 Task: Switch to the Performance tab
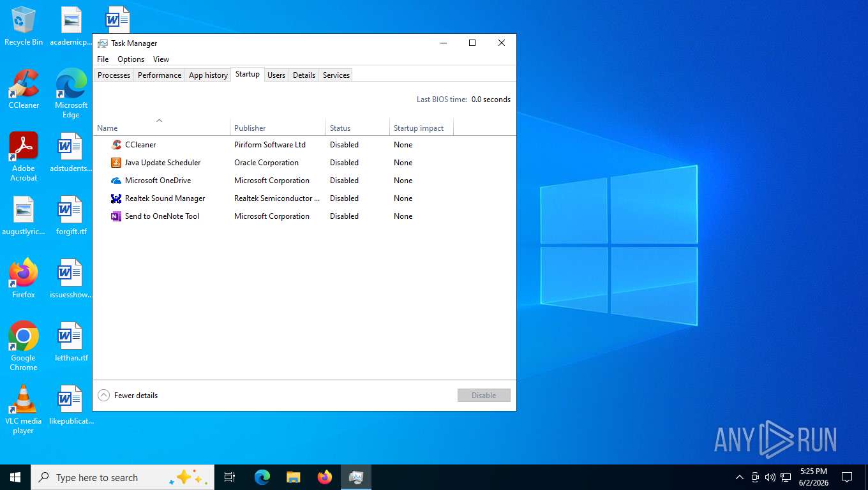(x=160, y=75)
